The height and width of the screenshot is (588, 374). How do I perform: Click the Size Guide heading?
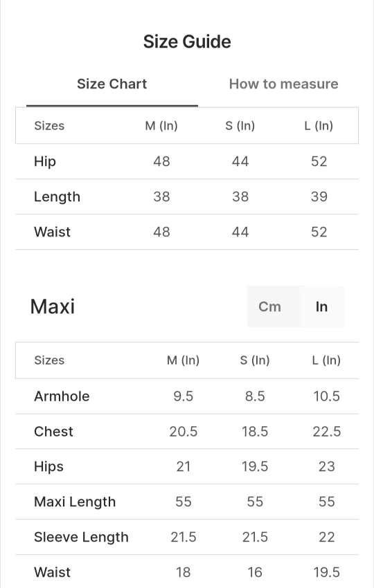coord(187,42)
